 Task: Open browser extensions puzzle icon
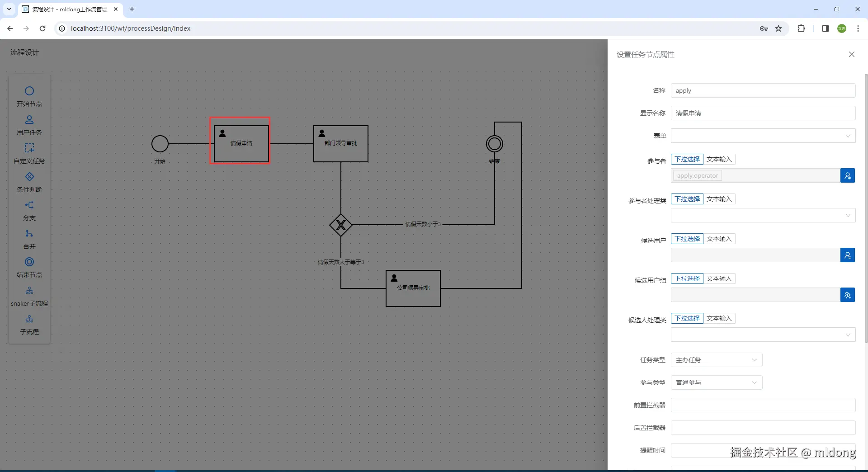tap(801, 28)
